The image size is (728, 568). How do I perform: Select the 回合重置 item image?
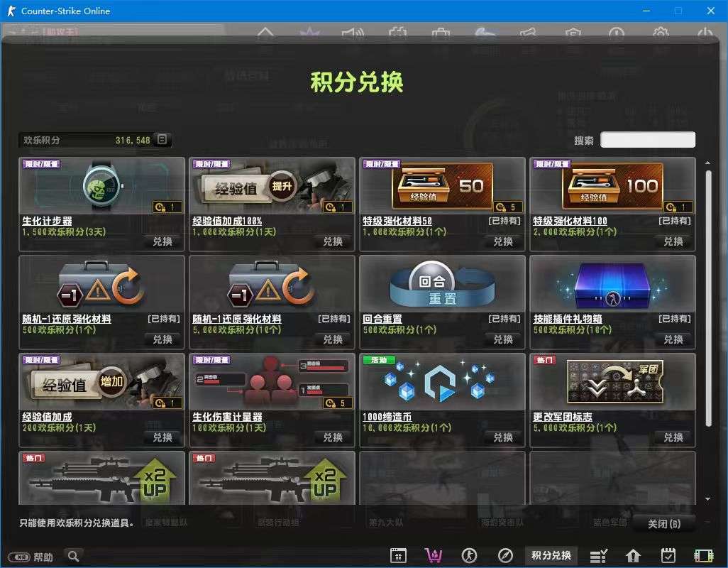click(443, 284)
